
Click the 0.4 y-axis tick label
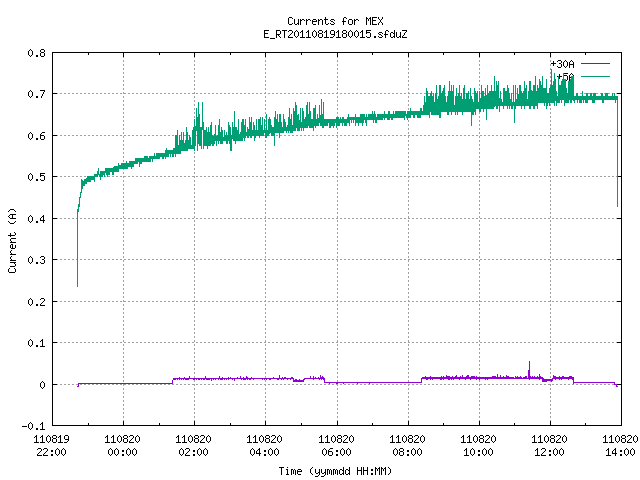pyautogui.click(x=36, y=219)
